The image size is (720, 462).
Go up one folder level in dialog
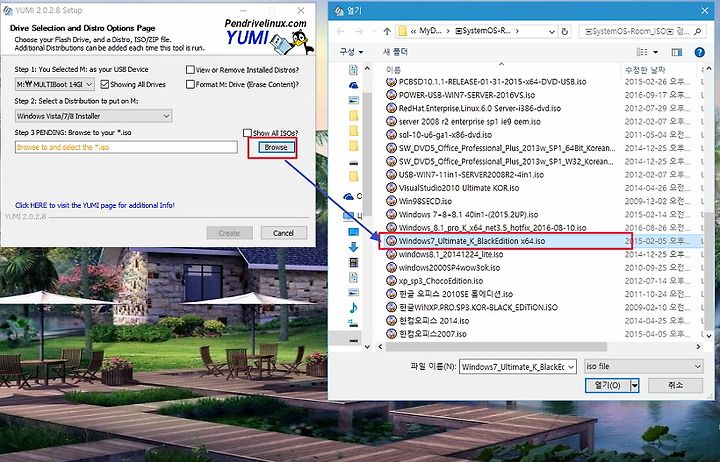(x=387, y=31)
